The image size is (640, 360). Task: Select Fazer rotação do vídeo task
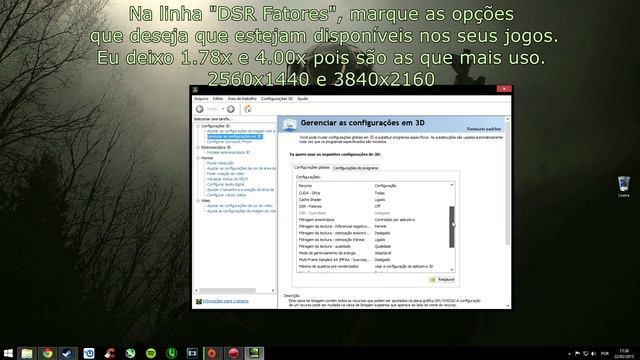(225, 173)
